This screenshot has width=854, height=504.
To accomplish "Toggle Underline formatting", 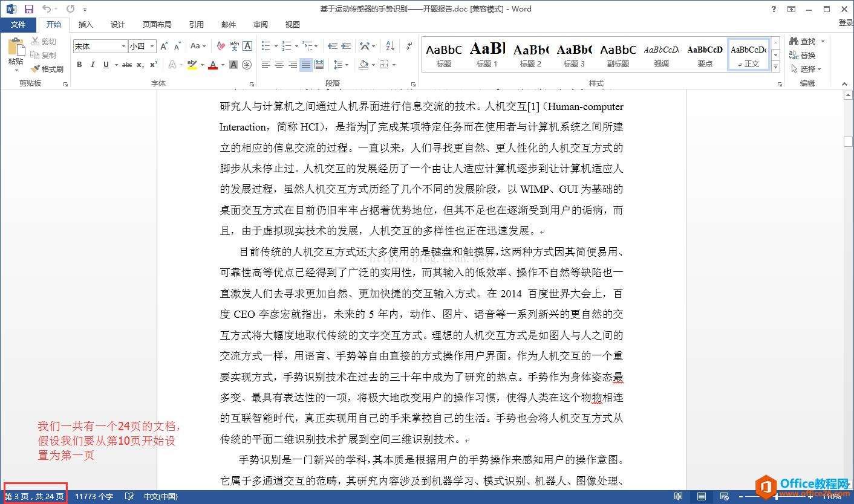I will [106, 65].
